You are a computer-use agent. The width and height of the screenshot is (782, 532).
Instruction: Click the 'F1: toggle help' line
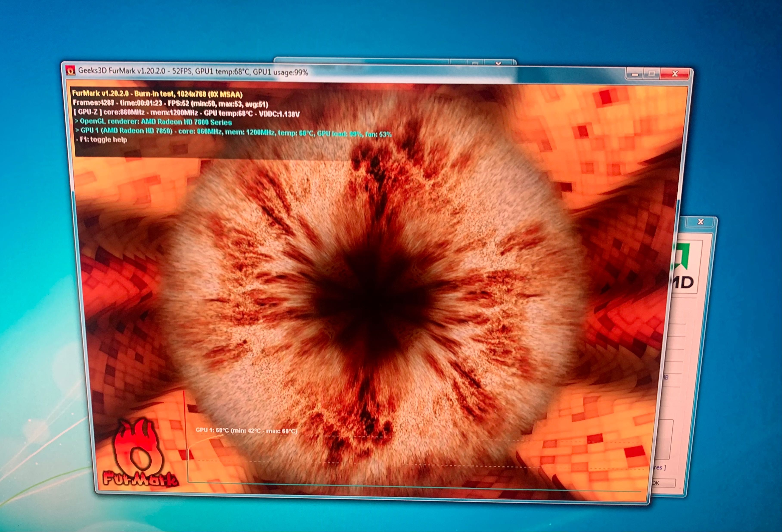point(102,139)
